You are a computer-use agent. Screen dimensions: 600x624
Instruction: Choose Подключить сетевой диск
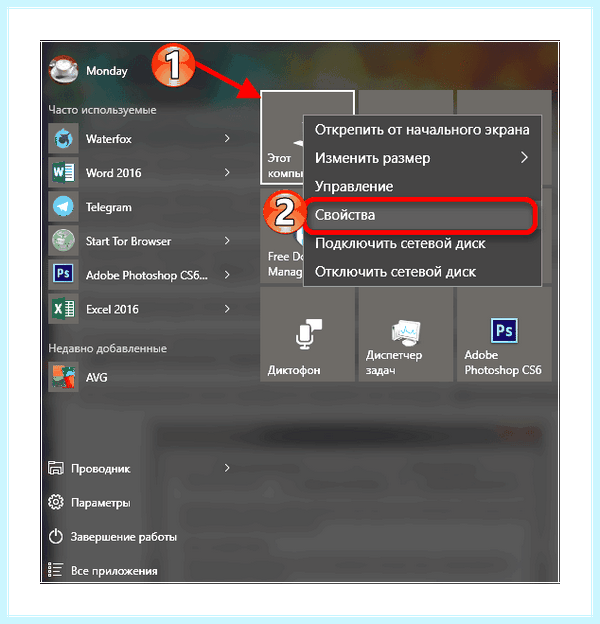422,243
